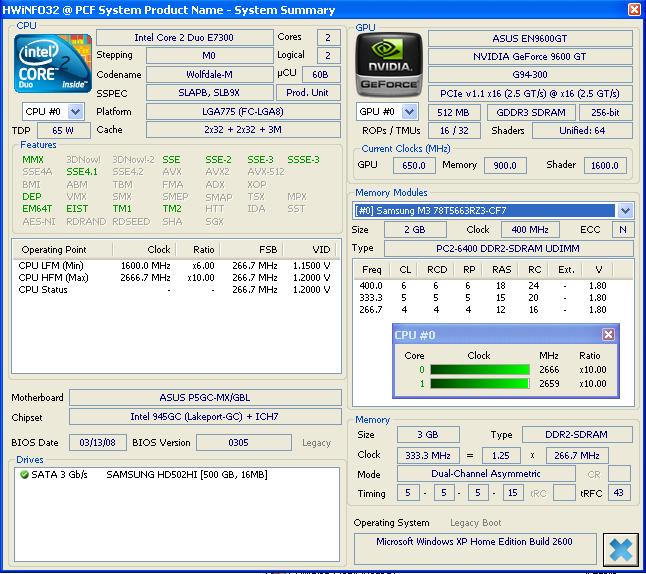
Task: Select the CPU Status row
Action: click(x=174, y=290)
